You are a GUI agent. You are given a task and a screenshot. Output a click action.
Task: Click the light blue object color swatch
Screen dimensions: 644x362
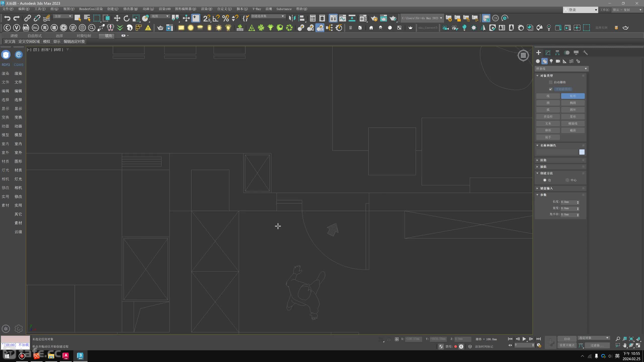click(582, 152)
